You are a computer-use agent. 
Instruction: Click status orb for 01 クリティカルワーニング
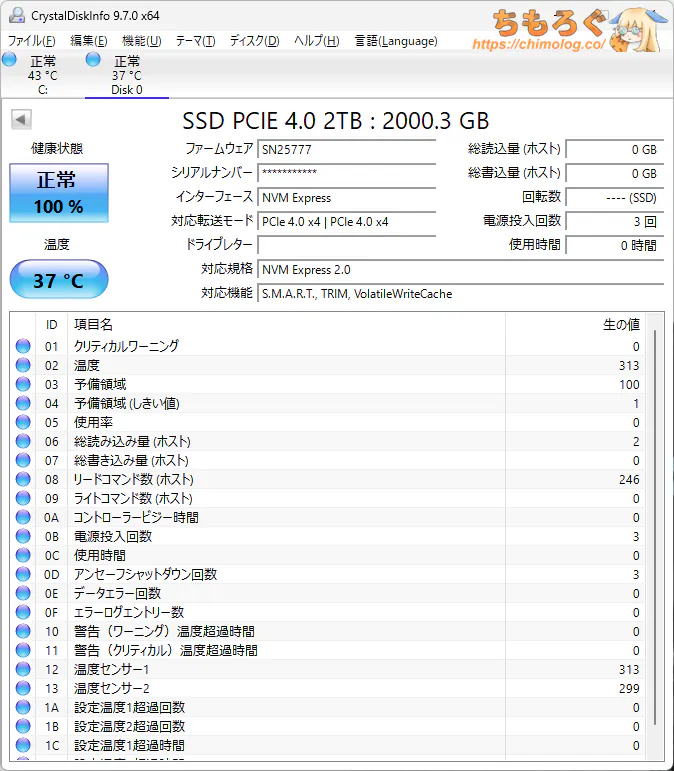coord(23,346)
